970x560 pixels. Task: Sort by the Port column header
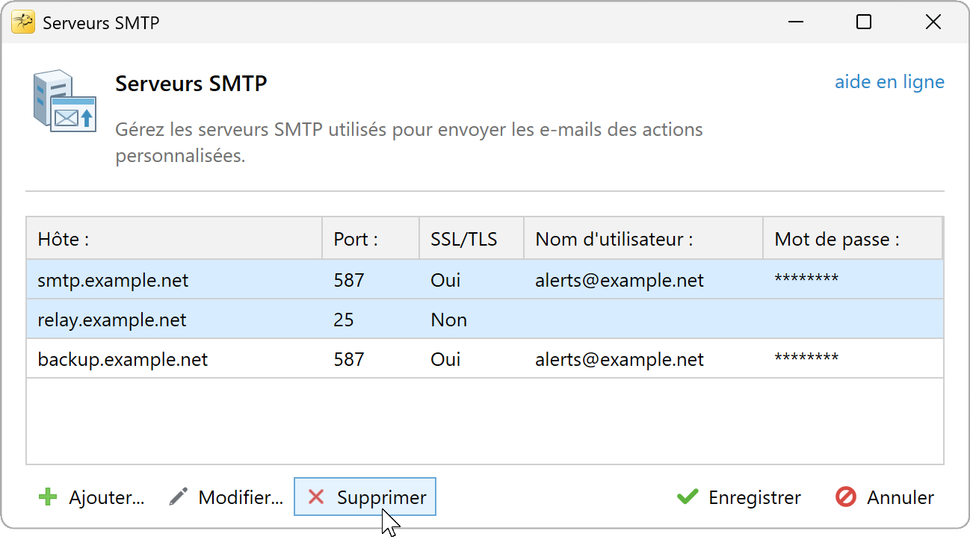coord(371,239)
